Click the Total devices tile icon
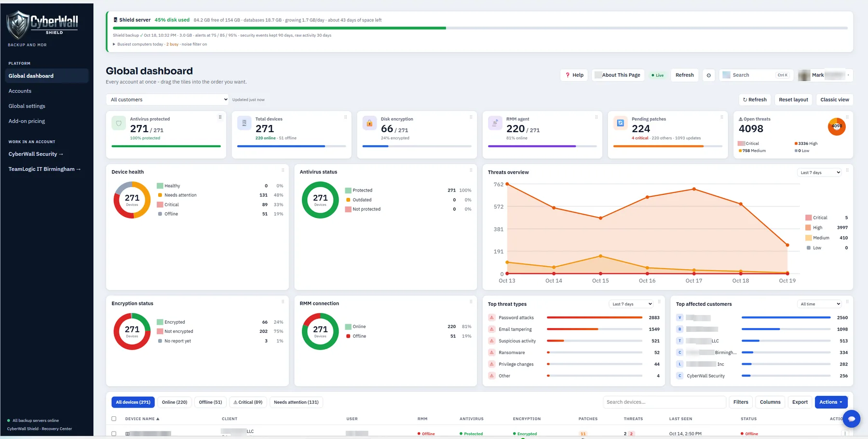The height and width of the screenshot is (439, 868). [x=244, y=123]
